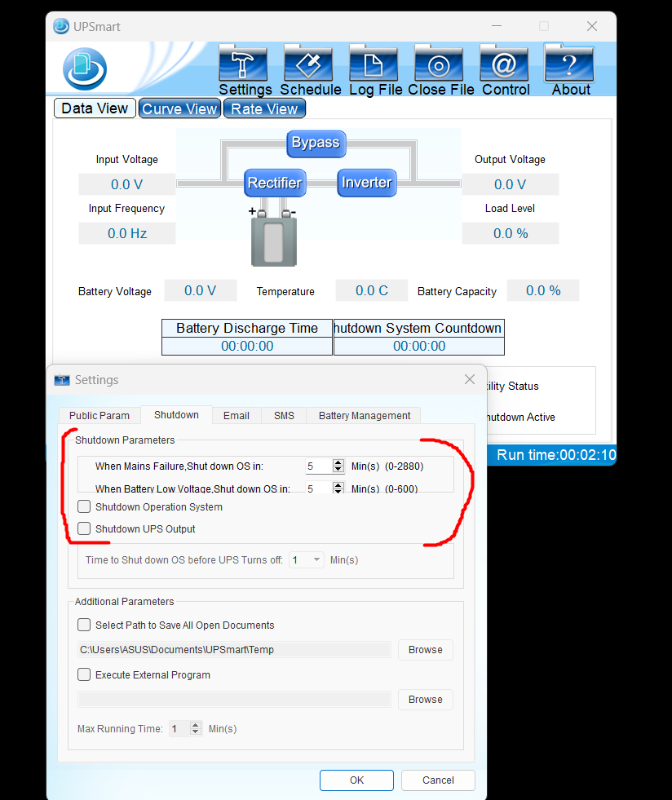The height and width of the screenshot is (800, 672).
Task: Select the Rectifier block in diagram
Action: pyautogui.click(x=275, y=183)
